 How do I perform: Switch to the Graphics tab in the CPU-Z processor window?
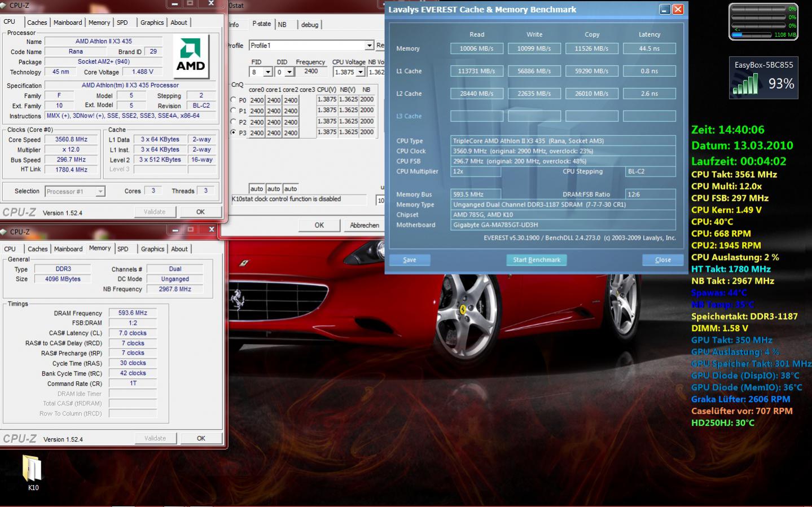152,23
